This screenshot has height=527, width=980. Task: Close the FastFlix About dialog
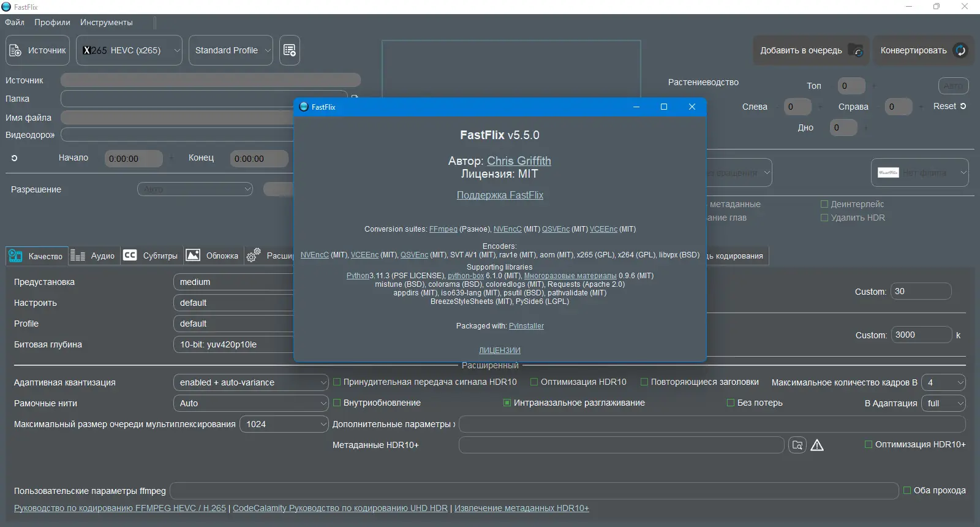click(692, 107)
